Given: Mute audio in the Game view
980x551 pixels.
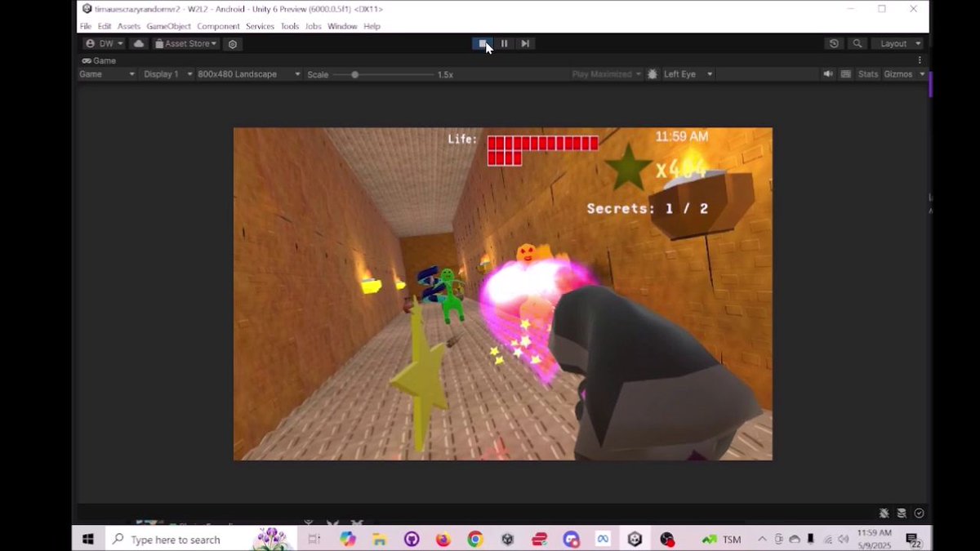Looking at the screenshot, I should (x=828, y=73).
